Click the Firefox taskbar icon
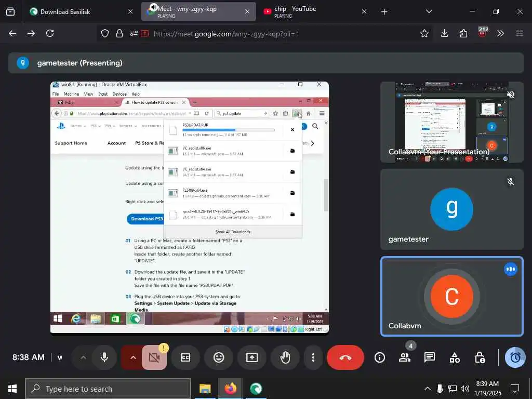The height and width of the screenshot is (399, 532). click(230, 389)
